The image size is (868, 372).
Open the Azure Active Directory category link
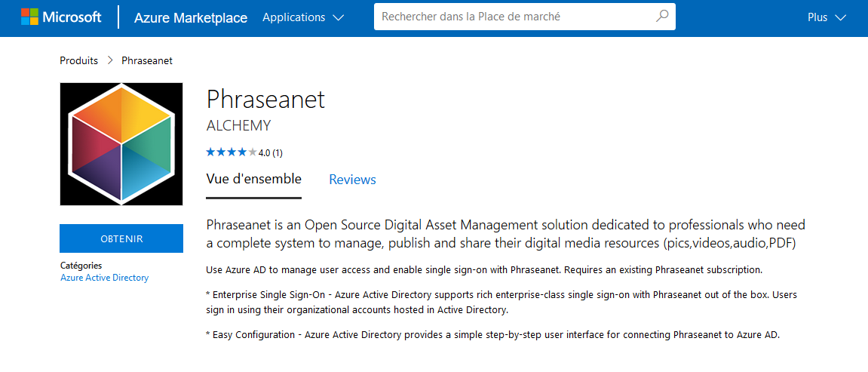[x=104, y=278]
